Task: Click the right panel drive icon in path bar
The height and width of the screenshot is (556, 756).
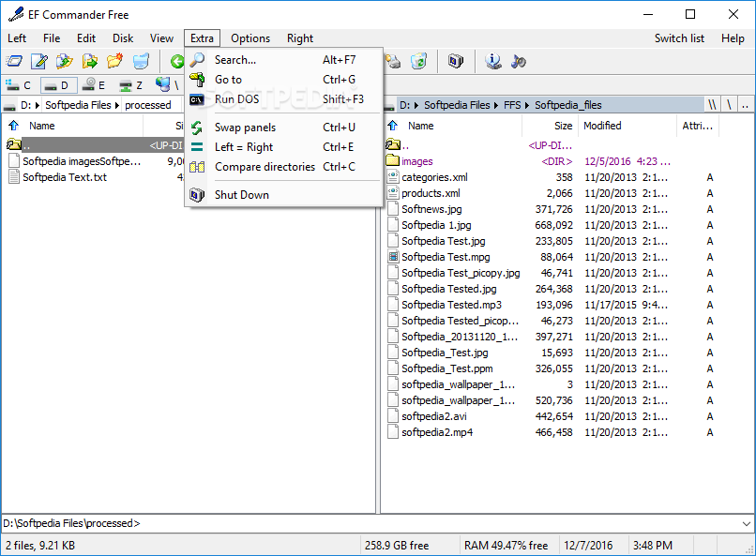Action: pos(388,106)
